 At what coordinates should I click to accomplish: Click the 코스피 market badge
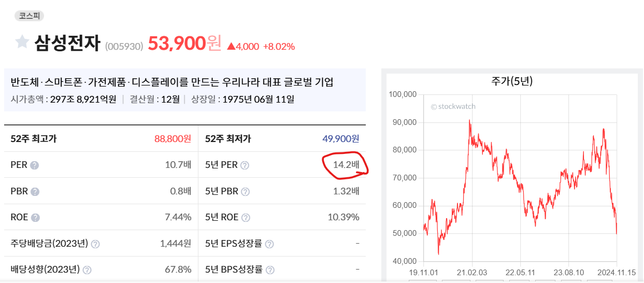tap(29, 16)
